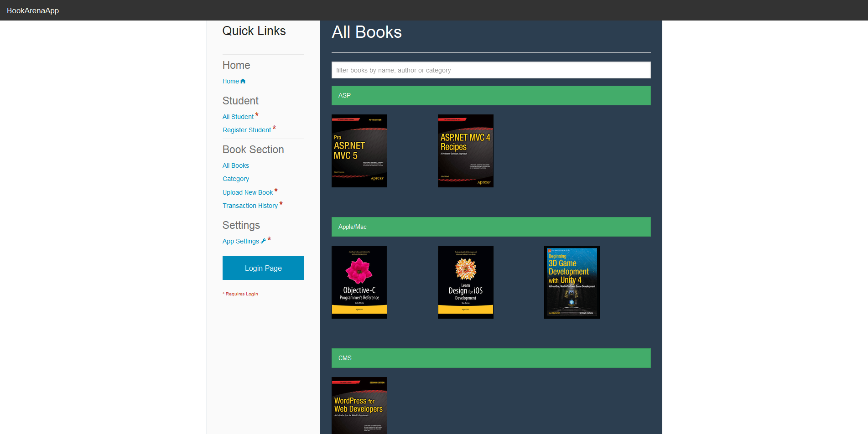Click the CMS category header bar
This screenshot has width=868, height=434.
[491, 358]
